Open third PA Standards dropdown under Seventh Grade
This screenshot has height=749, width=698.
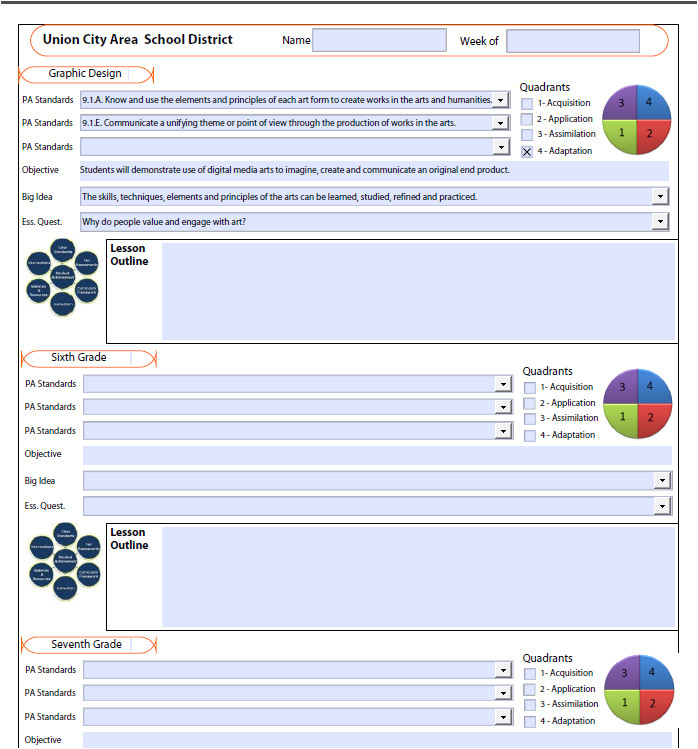(503, 717)
